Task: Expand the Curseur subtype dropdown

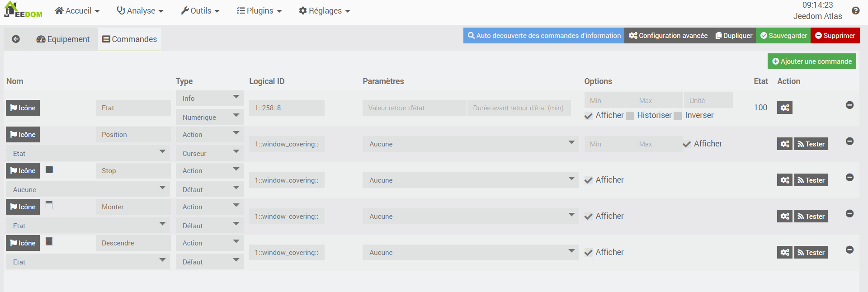Action: tap(209, 153)
